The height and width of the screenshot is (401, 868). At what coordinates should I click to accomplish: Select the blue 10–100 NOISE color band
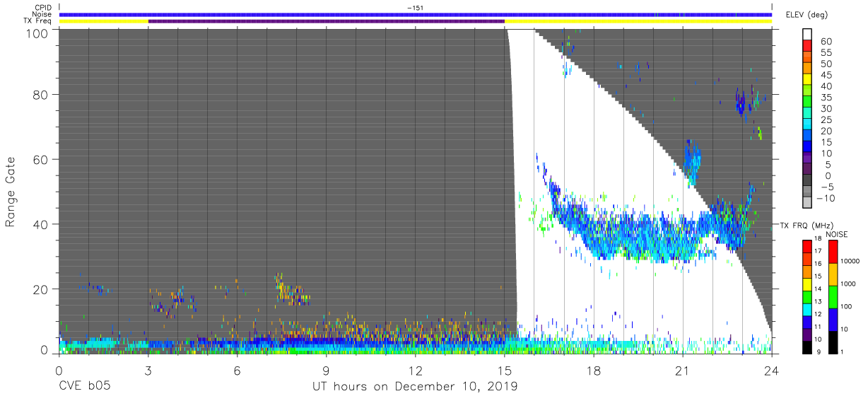833,320
